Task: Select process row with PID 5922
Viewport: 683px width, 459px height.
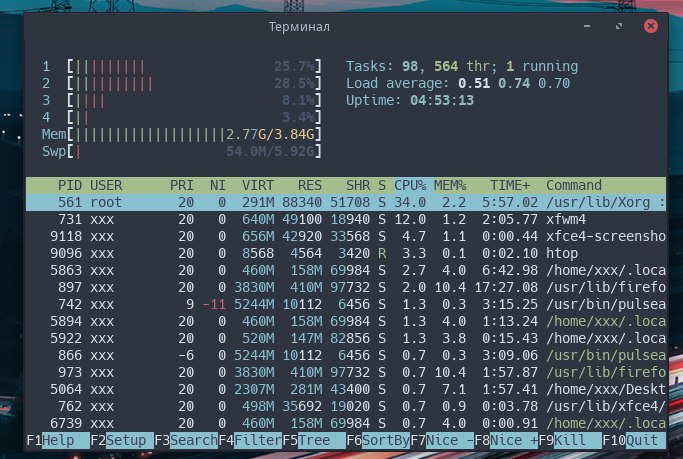Action: (x=346, y=338)
